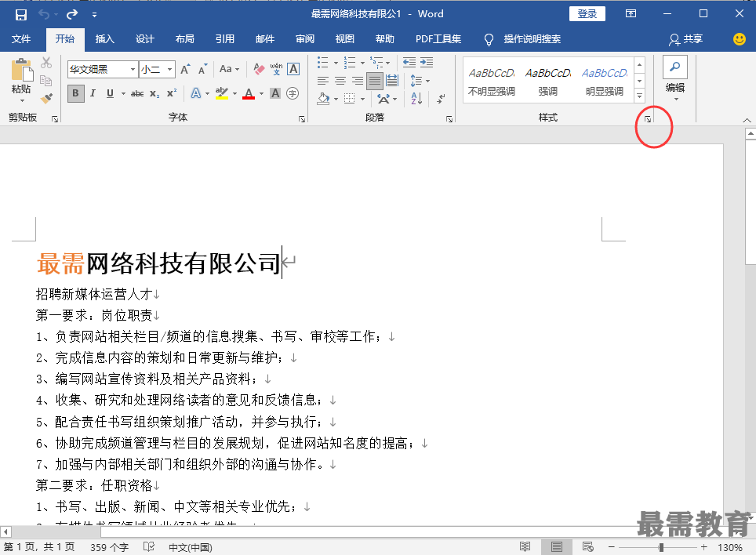Image resolution: width=756 pixels, height=555 pixels.
Task: Sort the selection with the A-Z icon
Action: click(x=416, y=98)
